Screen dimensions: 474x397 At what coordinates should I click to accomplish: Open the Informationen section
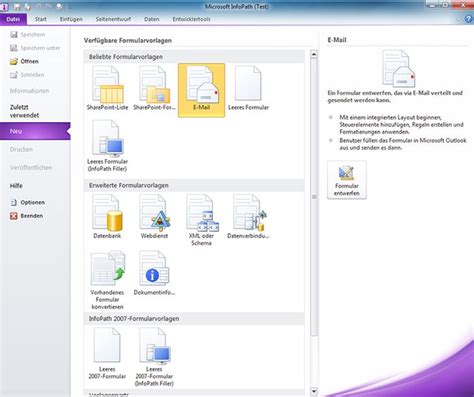click(x=29, y=91)
